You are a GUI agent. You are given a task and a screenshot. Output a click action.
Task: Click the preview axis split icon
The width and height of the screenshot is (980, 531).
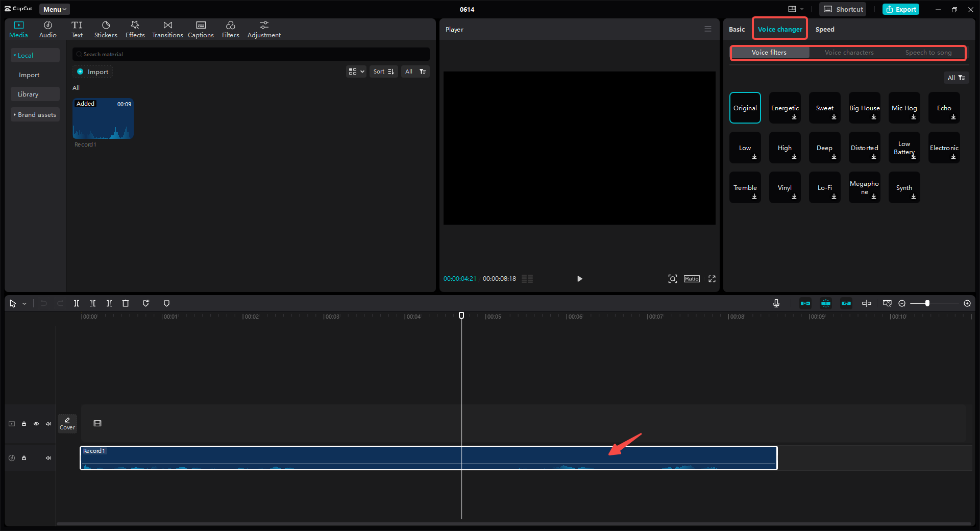[867, 303]
